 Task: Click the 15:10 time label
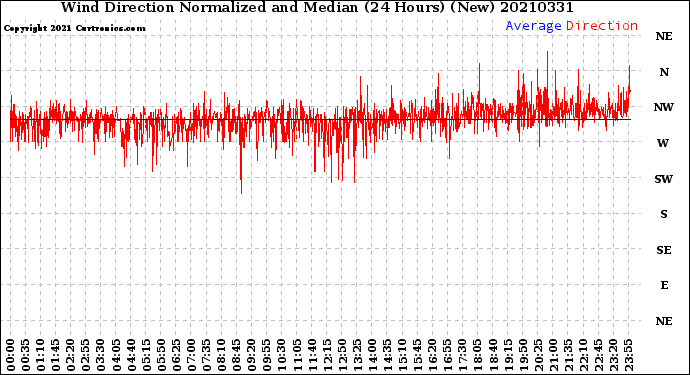pos(402,355)
